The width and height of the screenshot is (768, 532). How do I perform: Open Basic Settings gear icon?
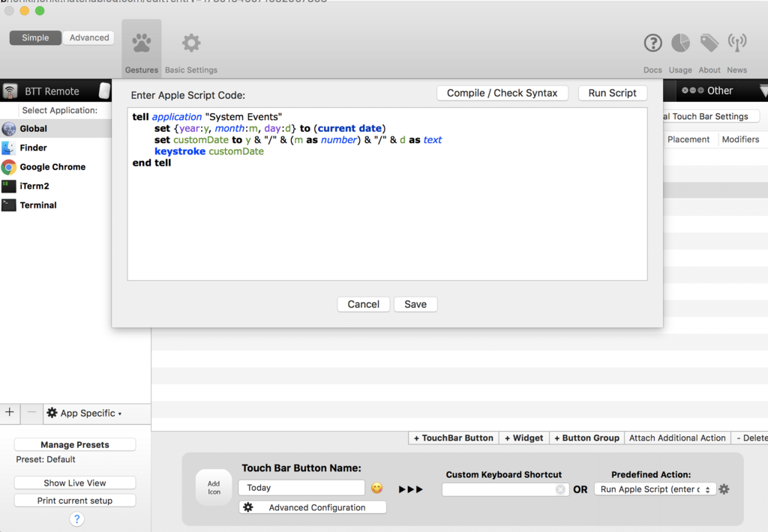pyautogui.click(x=191, y=53)
